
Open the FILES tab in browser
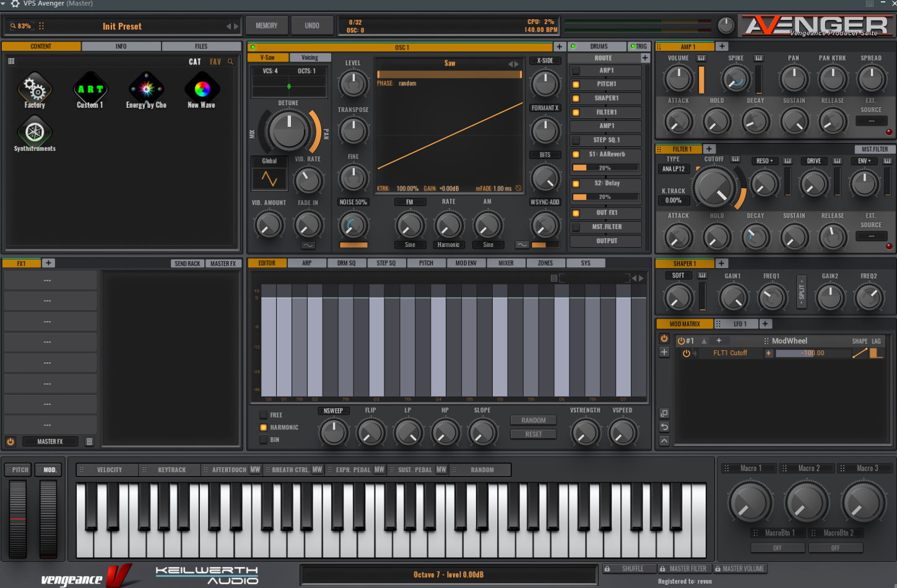point(201,46)
